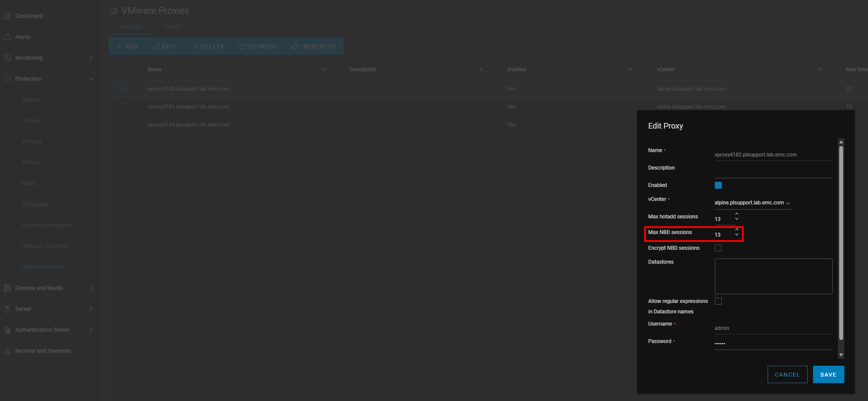The height and width of the screenshot is (401, 868).
Task: Click the Delete toolbar button
Action: point(208,46)
